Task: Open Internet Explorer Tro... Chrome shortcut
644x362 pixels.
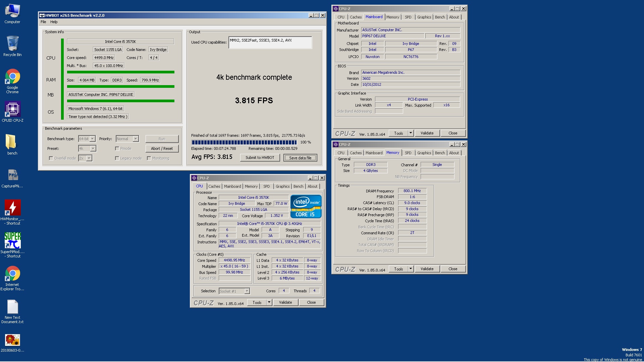Action: [12, 278]
